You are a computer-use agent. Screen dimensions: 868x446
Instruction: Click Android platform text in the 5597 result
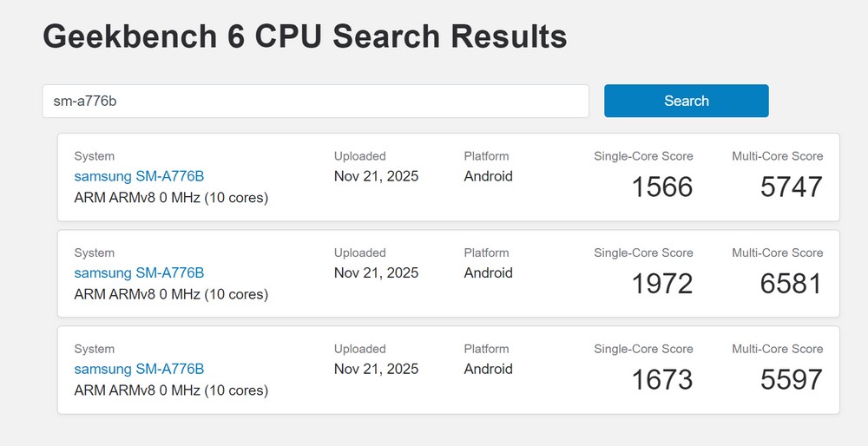(x=488, y=369)
